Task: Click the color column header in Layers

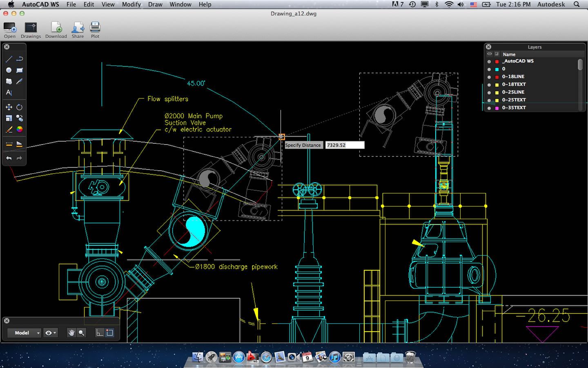Action: click(x=497, y=54)
